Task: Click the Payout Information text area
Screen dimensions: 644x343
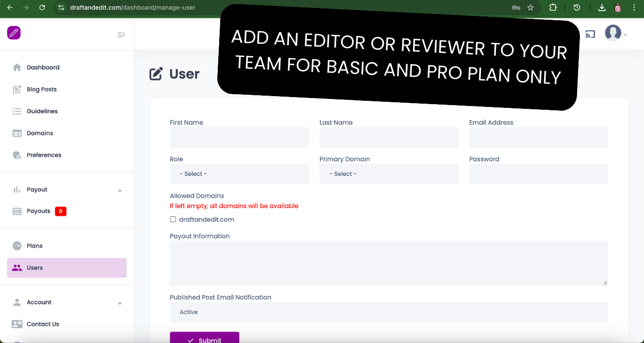Action: pos(389,263)
